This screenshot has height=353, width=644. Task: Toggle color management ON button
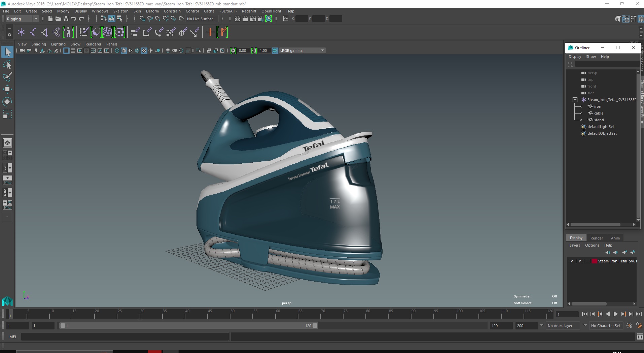[x=275, y=51]
